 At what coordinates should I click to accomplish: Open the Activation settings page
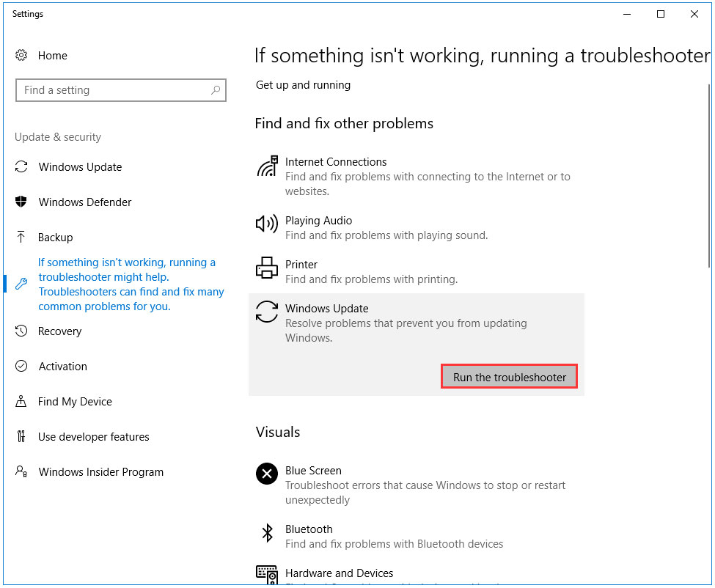coord(62,366)
